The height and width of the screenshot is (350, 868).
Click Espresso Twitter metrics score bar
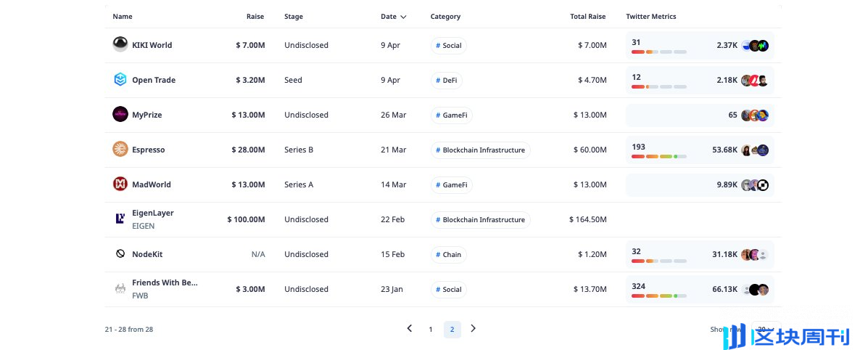click(658, 156)
